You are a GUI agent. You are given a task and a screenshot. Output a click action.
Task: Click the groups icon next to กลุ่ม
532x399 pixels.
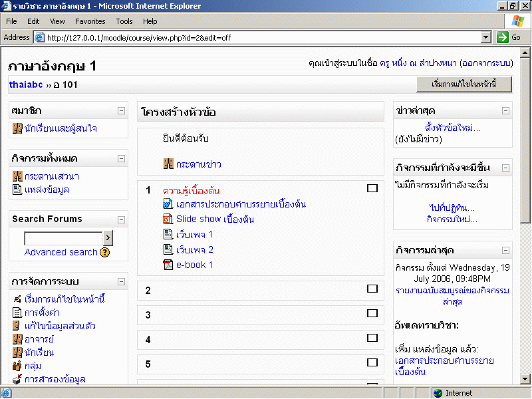click(17, 366)
